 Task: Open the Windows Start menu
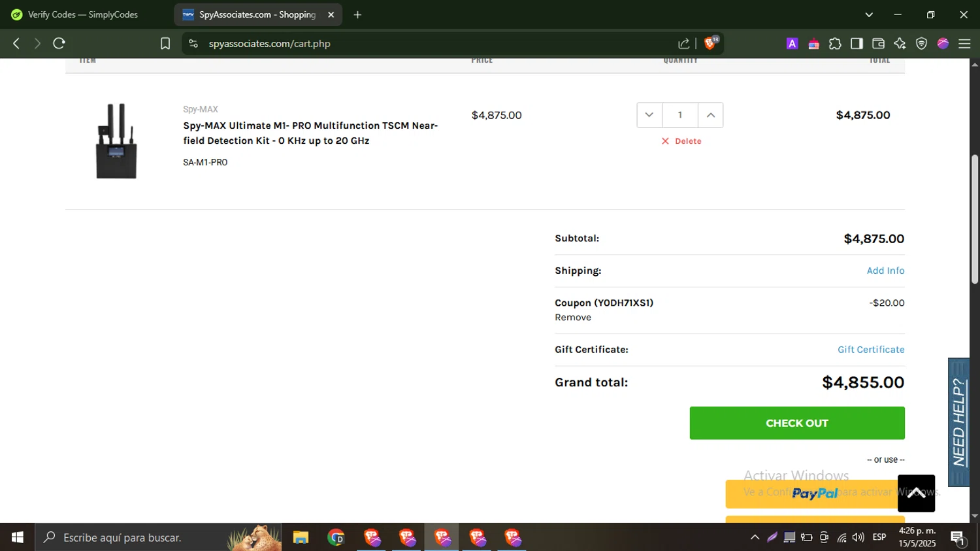click(18, 537)
